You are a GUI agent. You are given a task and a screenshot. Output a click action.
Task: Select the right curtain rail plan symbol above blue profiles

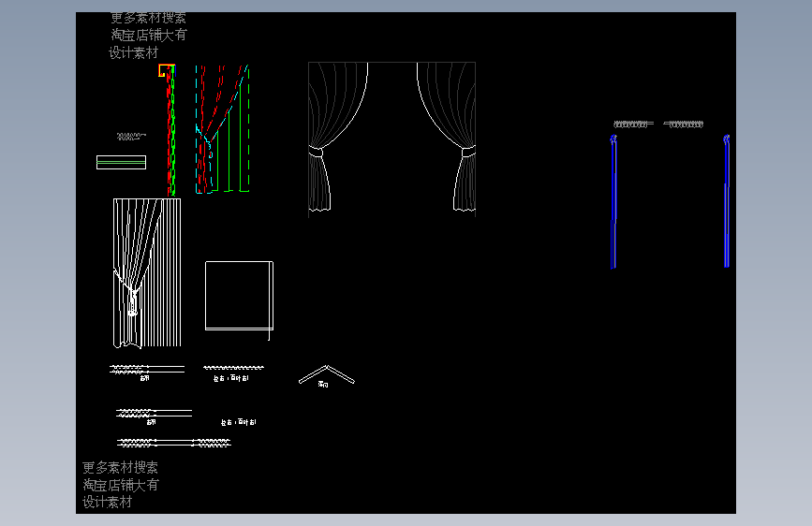[x=684, y=124]
